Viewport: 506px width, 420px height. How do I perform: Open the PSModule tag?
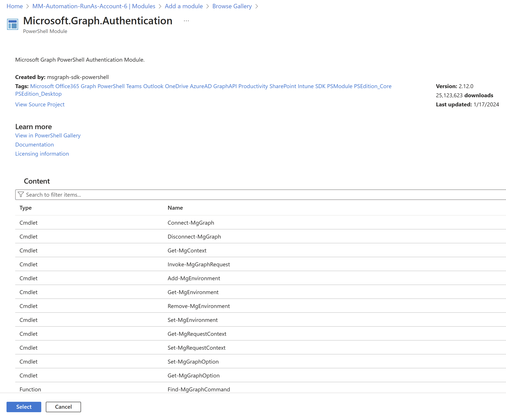pyautogui.click(x=339, y=86)
